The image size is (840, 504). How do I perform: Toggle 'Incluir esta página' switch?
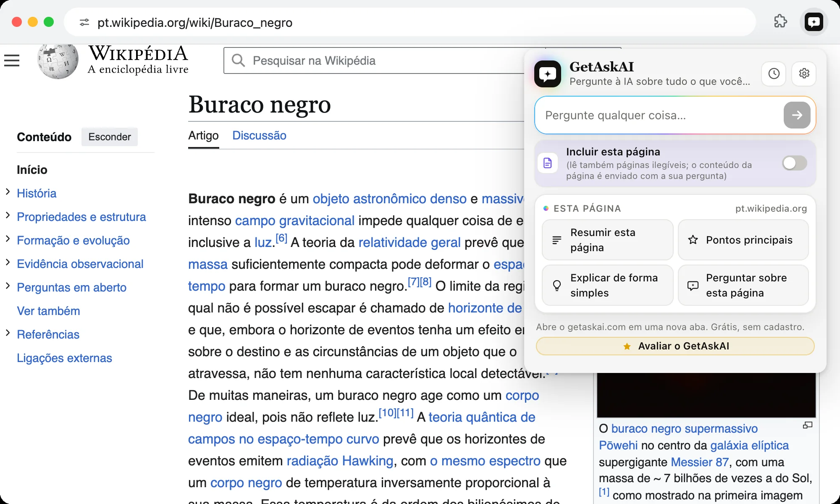coord(794,163)
